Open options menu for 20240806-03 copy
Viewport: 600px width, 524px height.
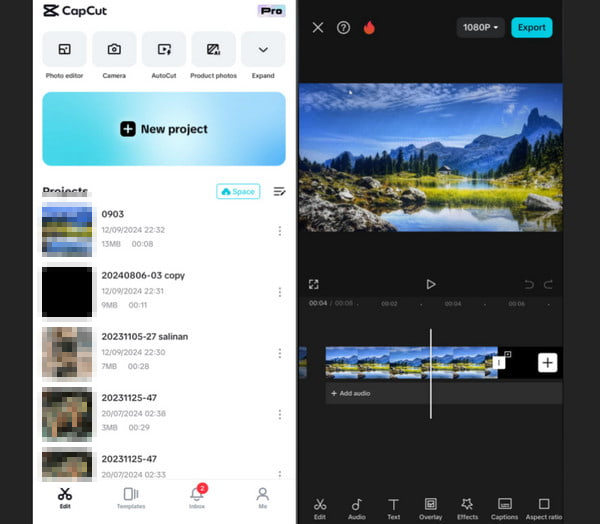pos(280,292)
